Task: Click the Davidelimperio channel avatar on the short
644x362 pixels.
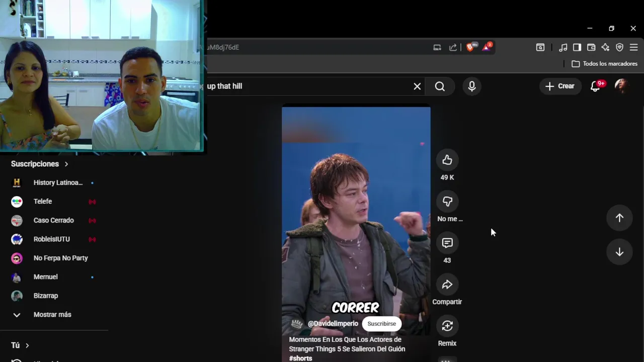Action: pos(297,324)
